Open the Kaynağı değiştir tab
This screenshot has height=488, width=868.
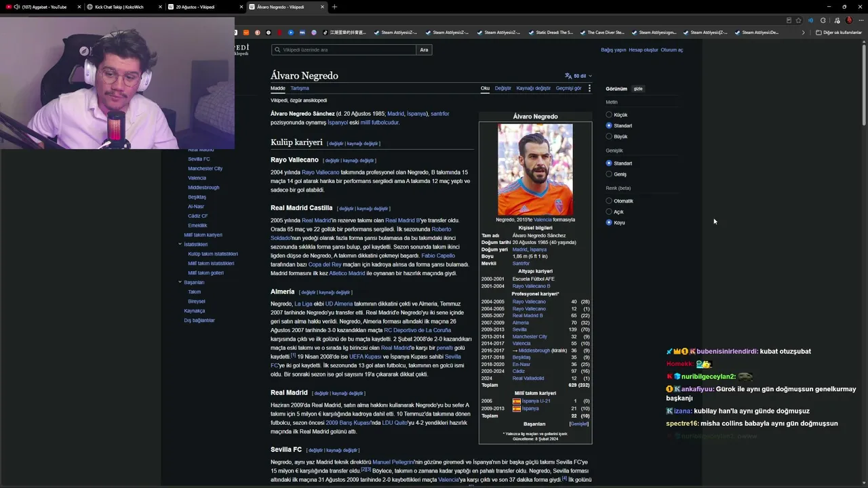[x=534, y=88]
